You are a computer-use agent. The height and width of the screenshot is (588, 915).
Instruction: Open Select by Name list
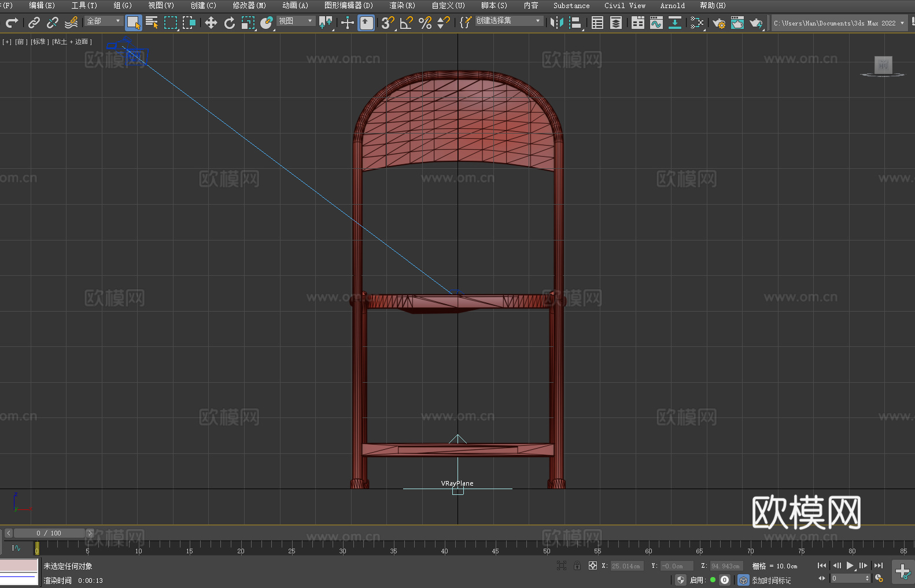(152, 23)
